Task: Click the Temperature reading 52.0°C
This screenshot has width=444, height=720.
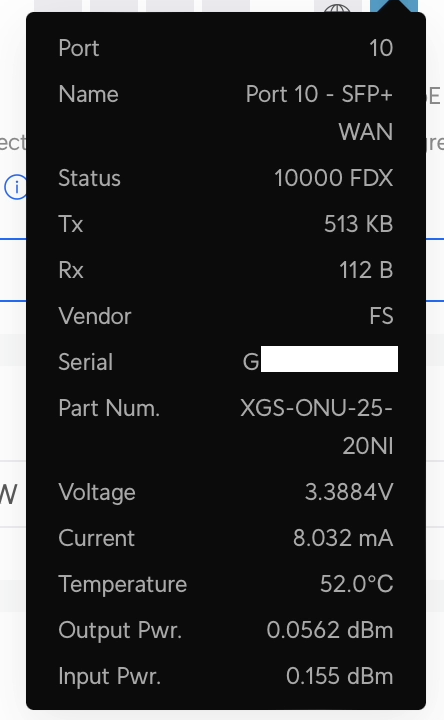Action: coord(357,584)
